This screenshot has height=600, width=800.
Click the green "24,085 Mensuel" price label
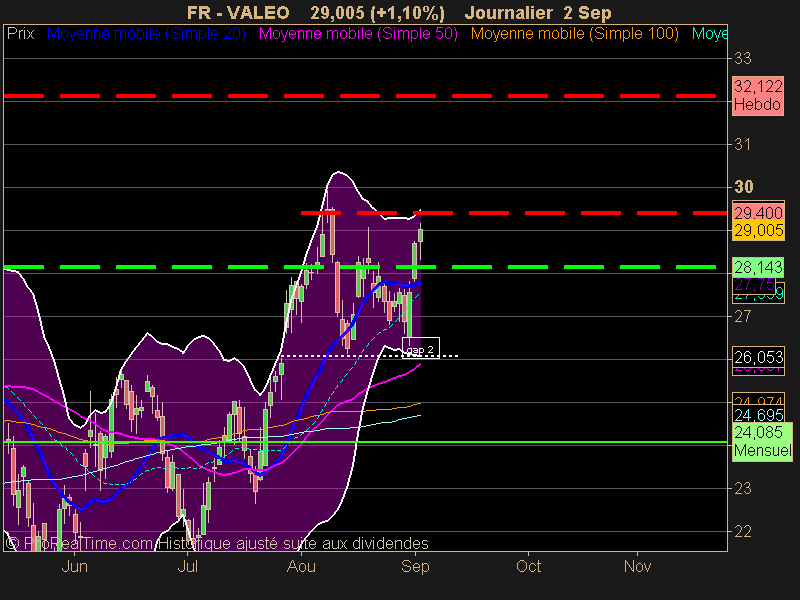[762, 442]
